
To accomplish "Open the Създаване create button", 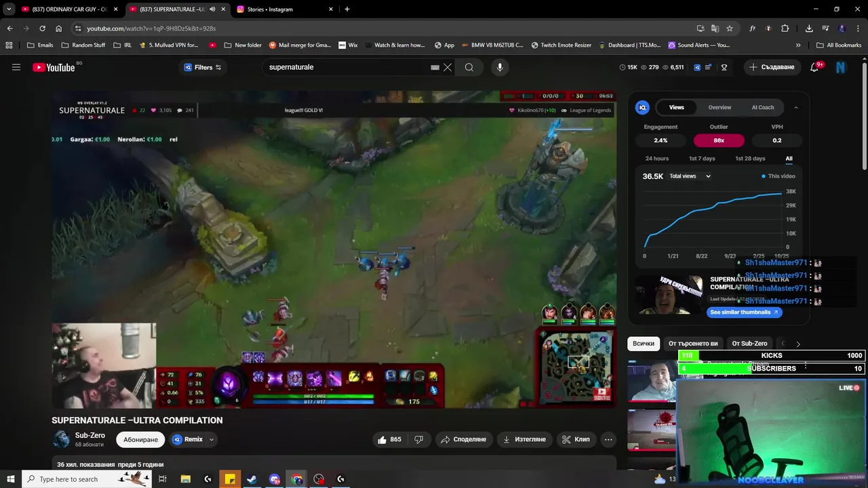I will point(772,67).
